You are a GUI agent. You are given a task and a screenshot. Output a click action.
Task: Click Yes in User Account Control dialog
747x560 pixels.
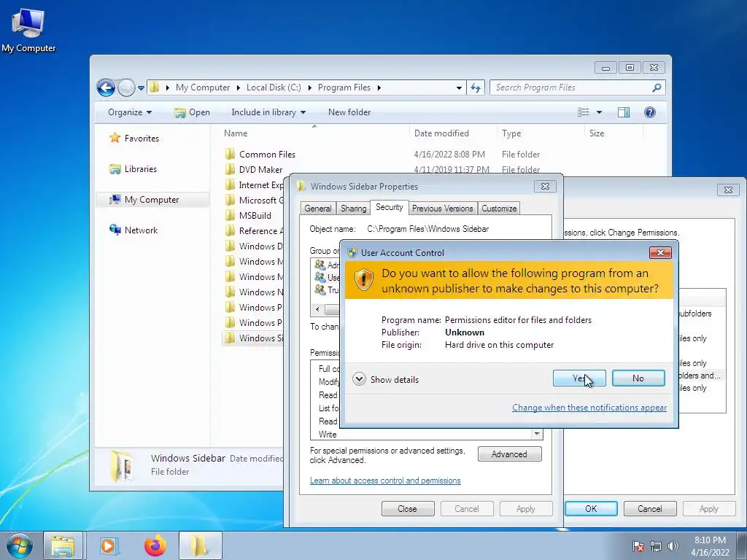579,378
